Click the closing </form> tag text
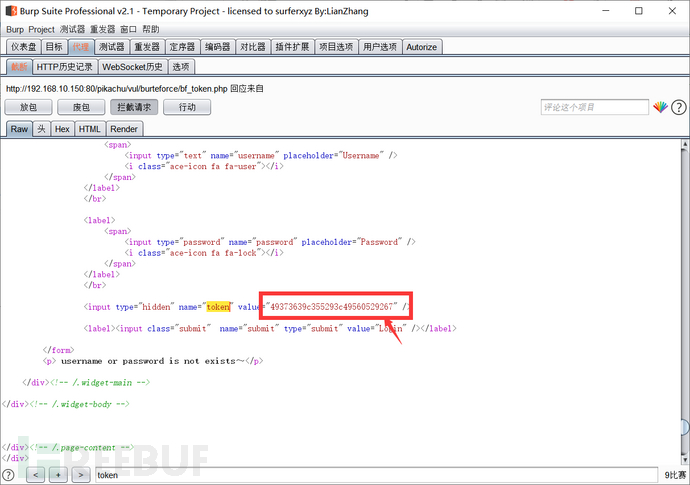Screen dimensions: 690x485 tap(59, 350)
